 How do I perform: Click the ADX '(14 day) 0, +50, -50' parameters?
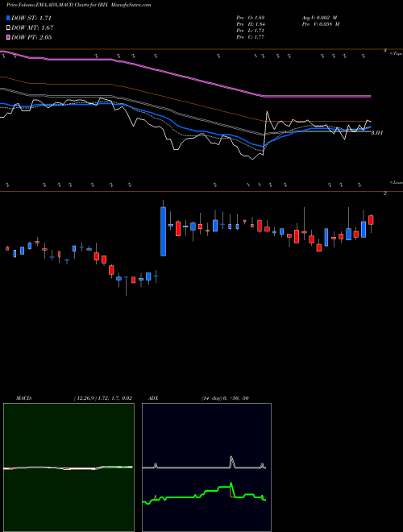click(x=225, y=398)
